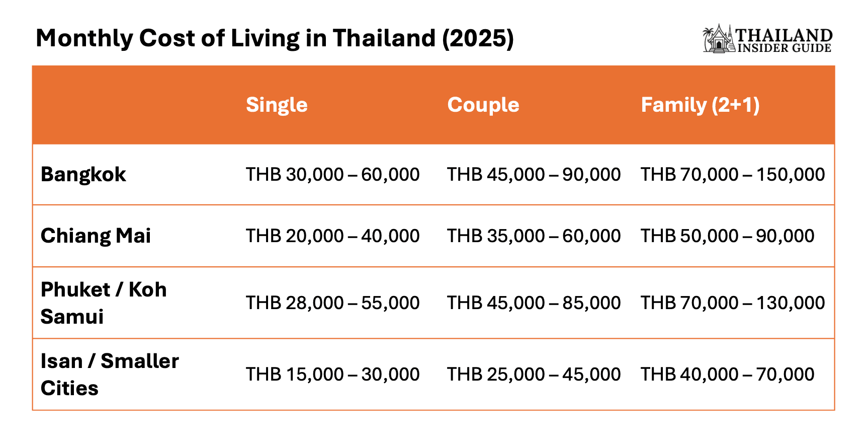Click Phuket family cost THB 70,000 – 130,000
The image size is (868, 442).
click(733, 303)
